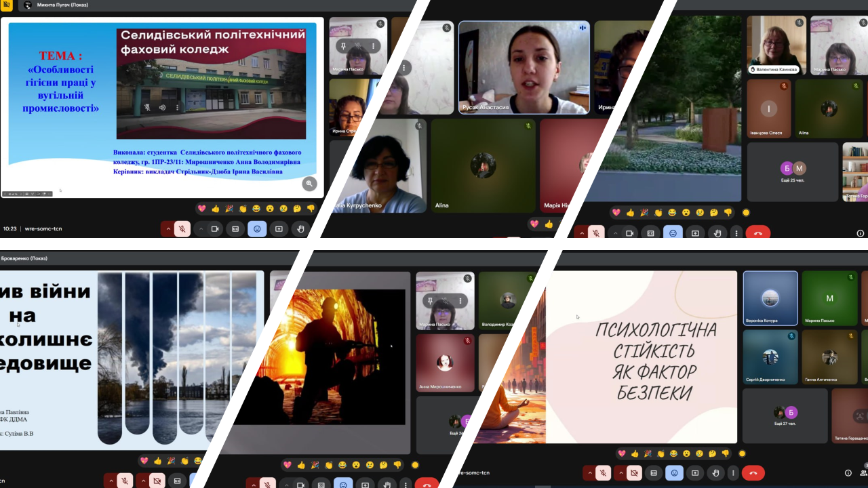This screenshot has width=868, height=488.
Task: Open audio settings chevron in hygiene-topic call
Action: pos(167,229)
